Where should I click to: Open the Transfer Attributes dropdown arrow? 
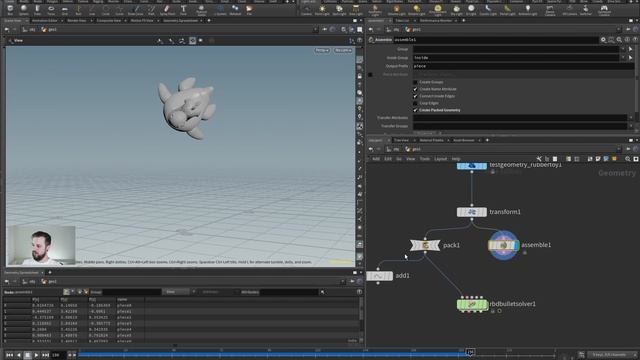[x=631, y=118]
